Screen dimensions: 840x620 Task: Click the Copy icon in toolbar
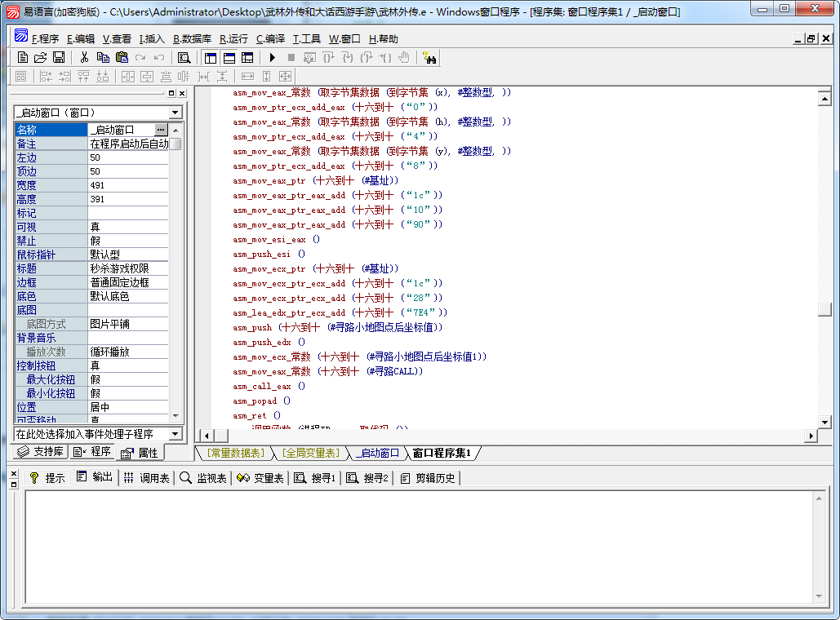click(x=103, y=57)
